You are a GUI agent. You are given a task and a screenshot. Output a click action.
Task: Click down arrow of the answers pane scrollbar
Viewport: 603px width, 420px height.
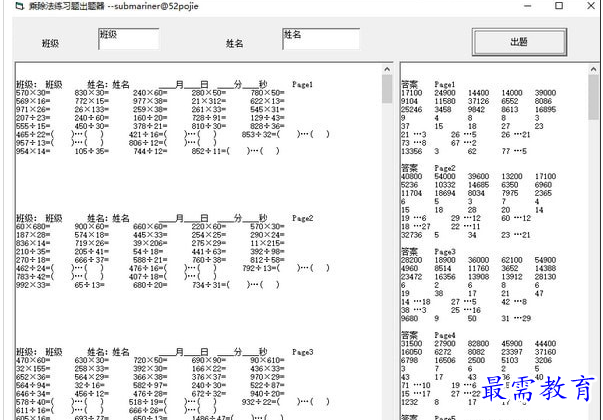click(x=594, y=413)
